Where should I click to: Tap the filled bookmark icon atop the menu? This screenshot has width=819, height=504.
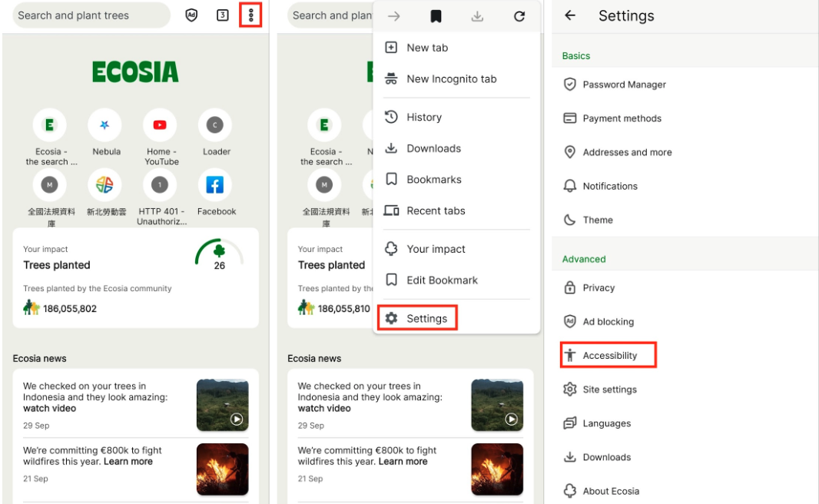click(x=436, y=16)
